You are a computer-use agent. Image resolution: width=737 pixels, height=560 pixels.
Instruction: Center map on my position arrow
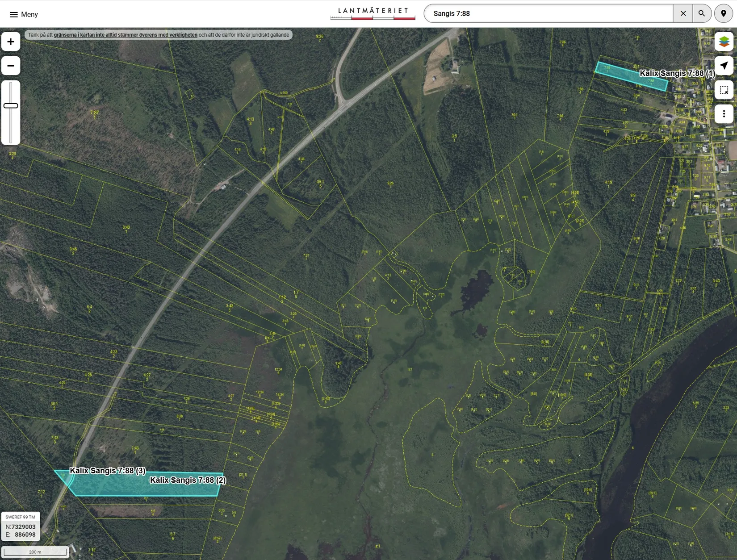724,66
